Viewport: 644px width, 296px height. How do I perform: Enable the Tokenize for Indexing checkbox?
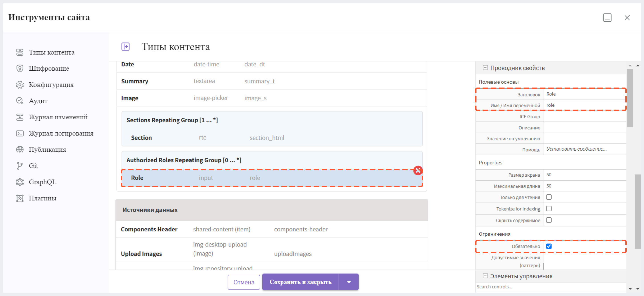click(x=549, y=209)
